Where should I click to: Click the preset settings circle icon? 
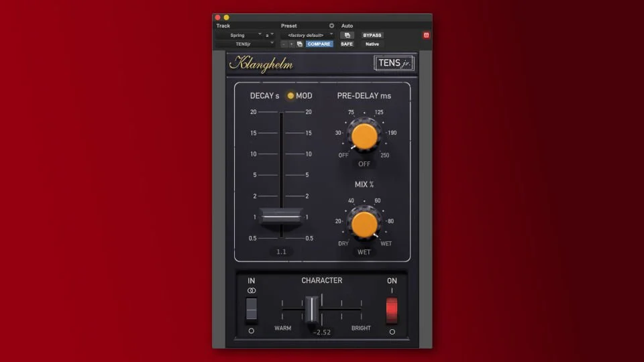pos(331,25)
